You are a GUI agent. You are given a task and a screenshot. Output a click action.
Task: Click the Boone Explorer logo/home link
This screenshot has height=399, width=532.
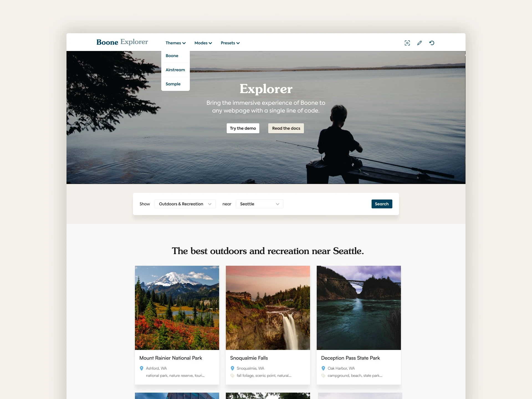121,42
